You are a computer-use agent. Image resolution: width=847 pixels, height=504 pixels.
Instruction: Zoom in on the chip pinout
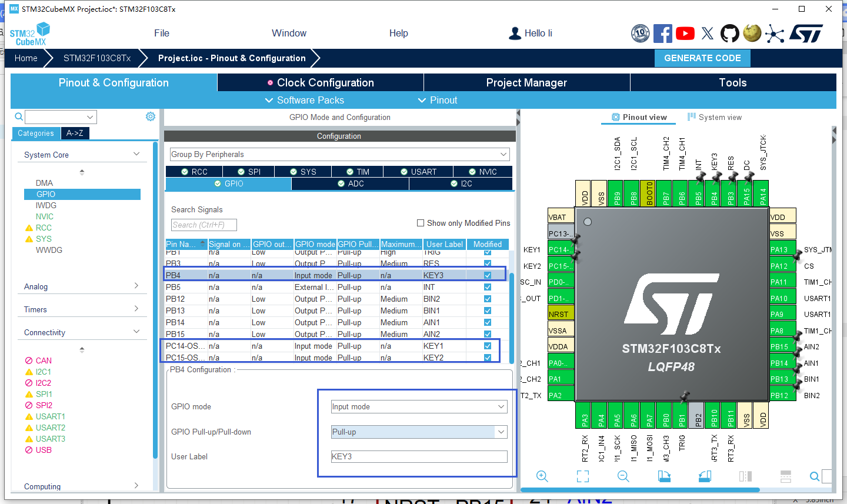(542, 476)
